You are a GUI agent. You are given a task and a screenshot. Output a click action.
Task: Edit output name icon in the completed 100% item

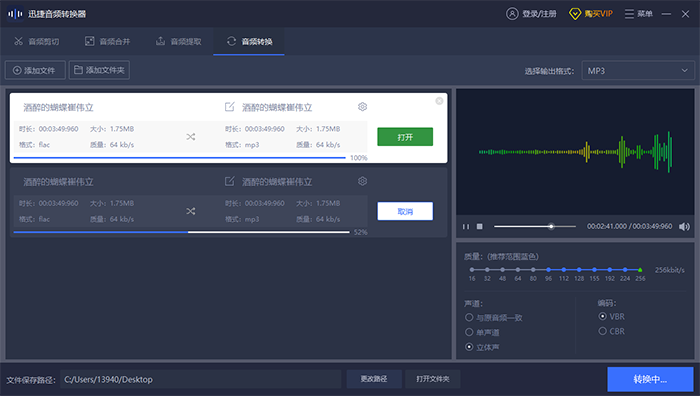pos(229,107)
